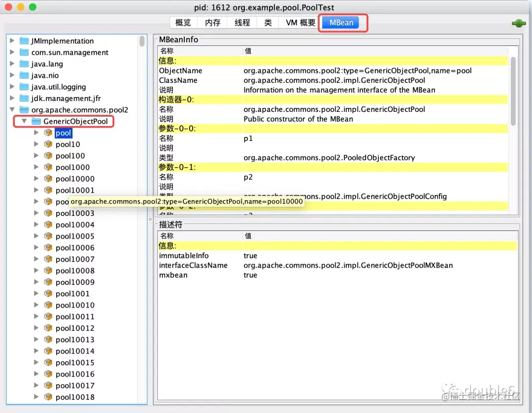Select the ClassName row in MBeanInfo table

tap(332, 80)
